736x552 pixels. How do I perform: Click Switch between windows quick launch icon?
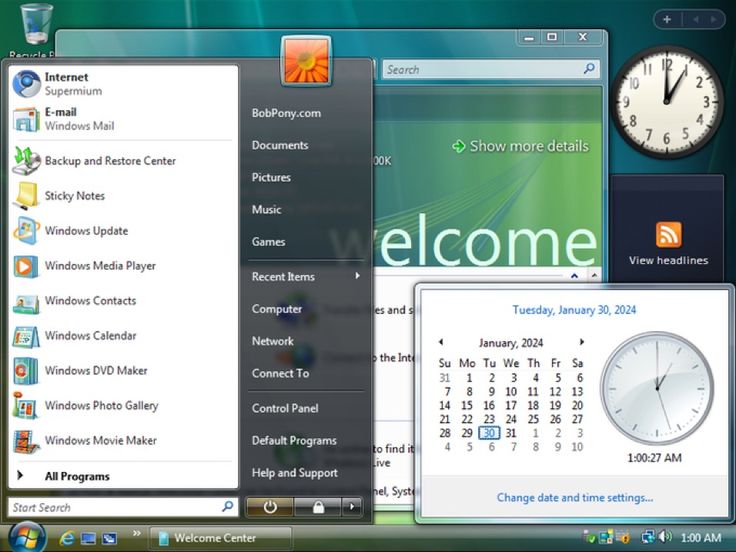coord(110,538)
